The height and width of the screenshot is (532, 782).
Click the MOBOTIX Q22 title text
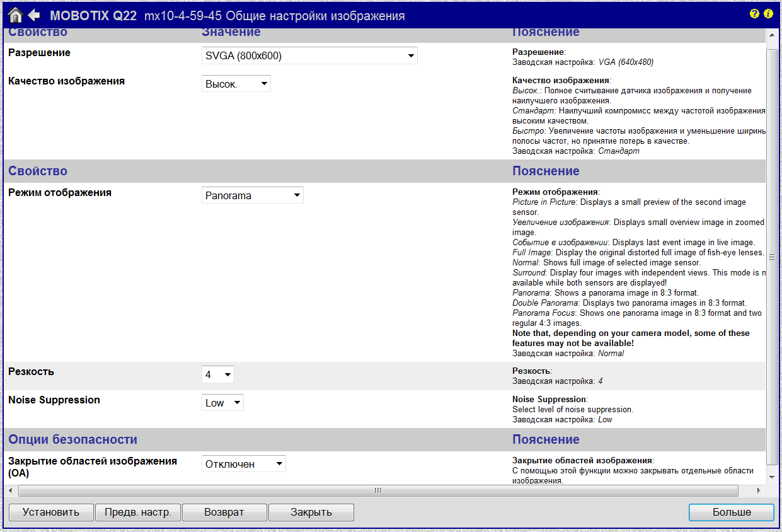(93, 16)
